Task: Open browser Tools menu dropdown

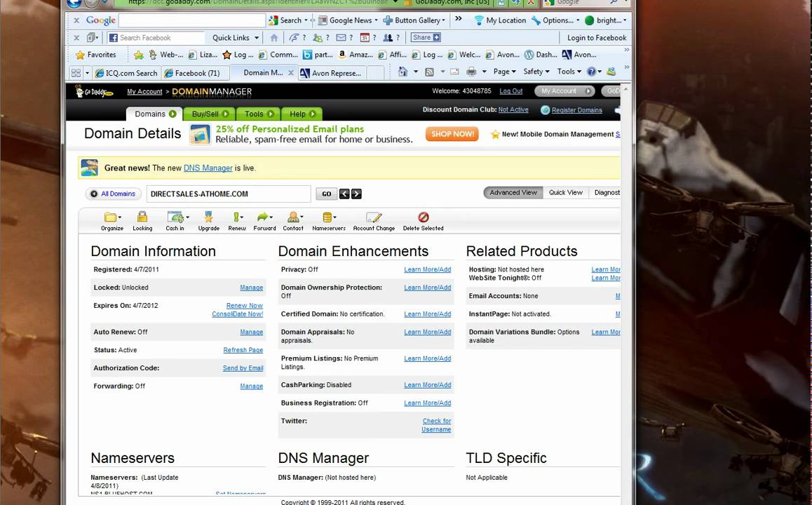Action: point(569,72)
